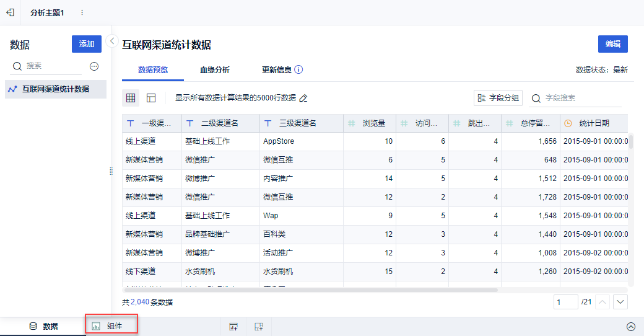Click the 编辑 button
Image resolution: width=644 pixels, height=336 pixels.
click(x=612, y=44)
